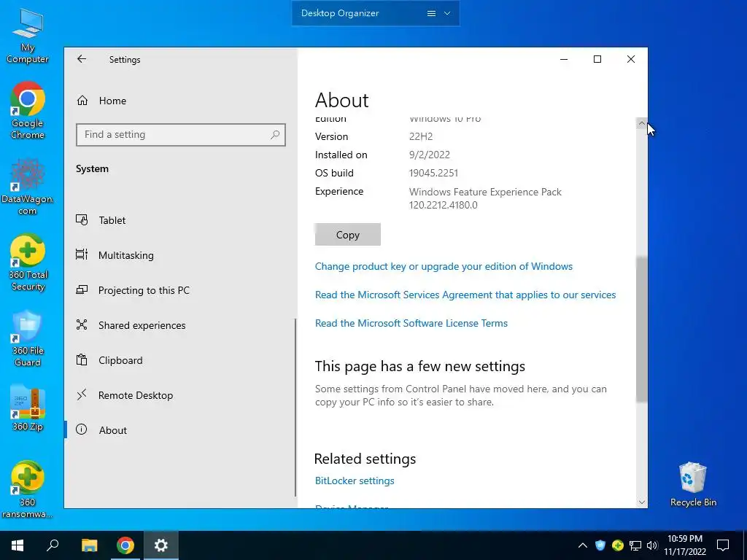Open the network tray icon
The image size is (747, 560).
tap(635, 545)
